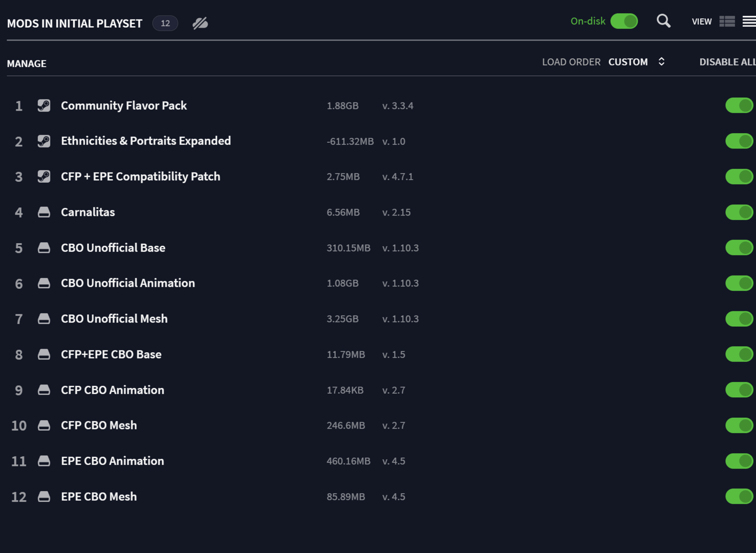The image size is (756, 553).
Task: Select the CFP+EPE CBO Base name
Action: point(111,354)
